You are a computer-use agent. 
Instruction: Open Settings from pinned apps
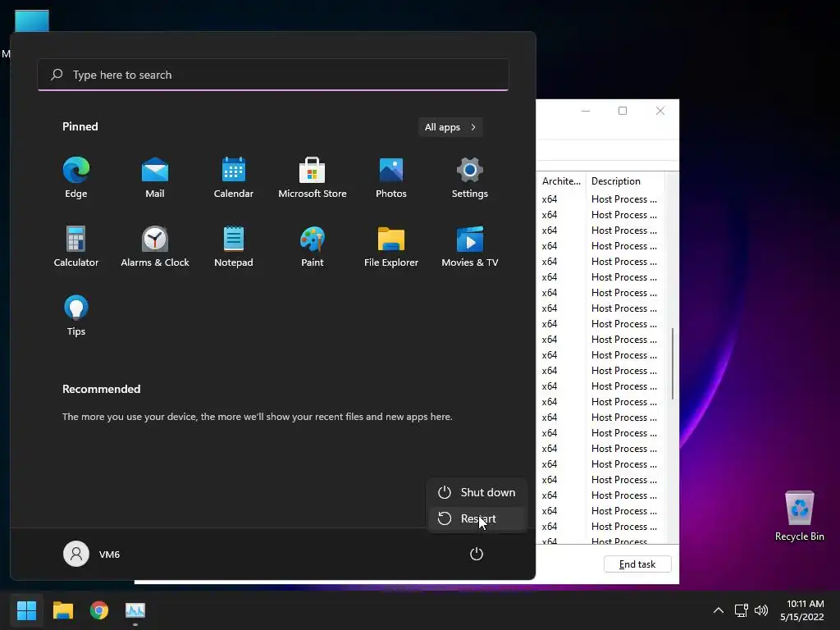tap(470, 178)
